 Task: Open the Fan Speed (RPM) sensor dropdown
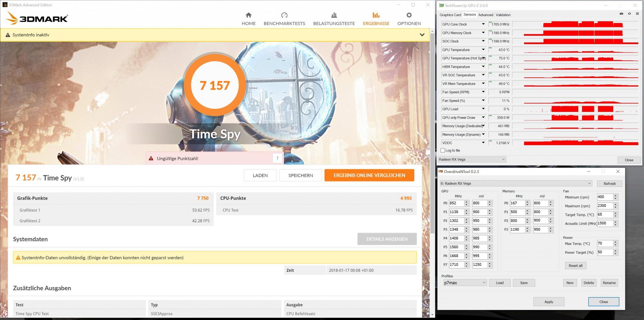tap(483, 92)
